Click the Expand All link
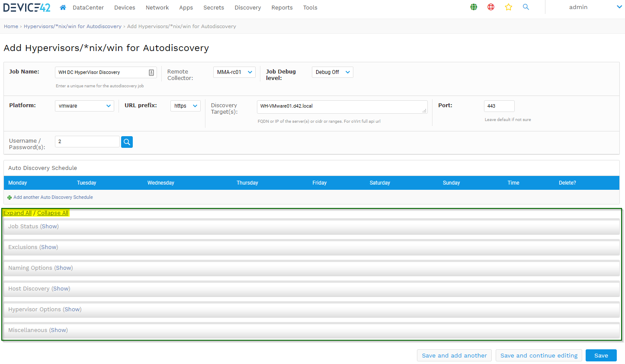 click(x=17, y=213)
